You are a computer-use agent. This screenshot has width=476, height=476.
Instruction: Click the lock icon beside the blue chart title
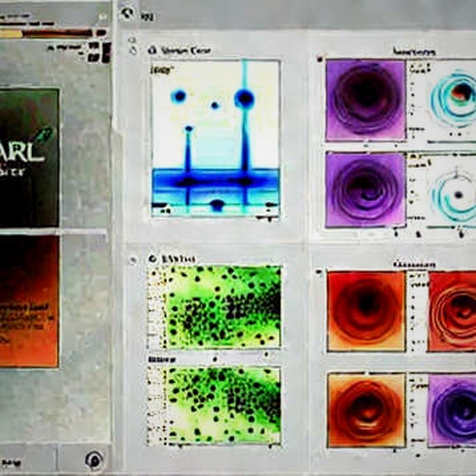pyautogui.click(x=152, y=51)
